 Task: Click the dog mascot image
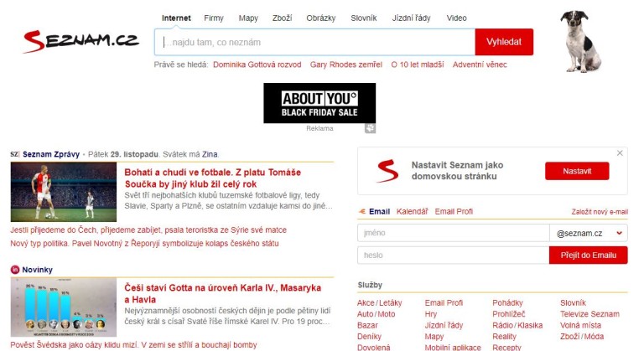point(580,41)
